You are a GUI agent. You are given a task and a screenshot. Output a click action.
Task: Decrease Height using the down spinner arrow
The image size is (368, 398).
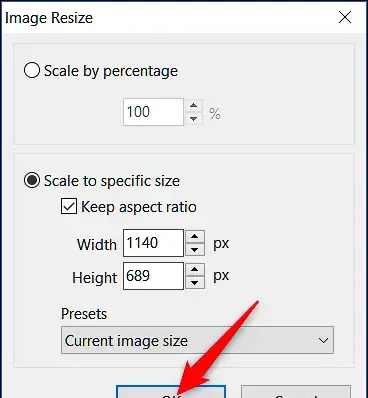pyautogui.click(x=195, y=283)
